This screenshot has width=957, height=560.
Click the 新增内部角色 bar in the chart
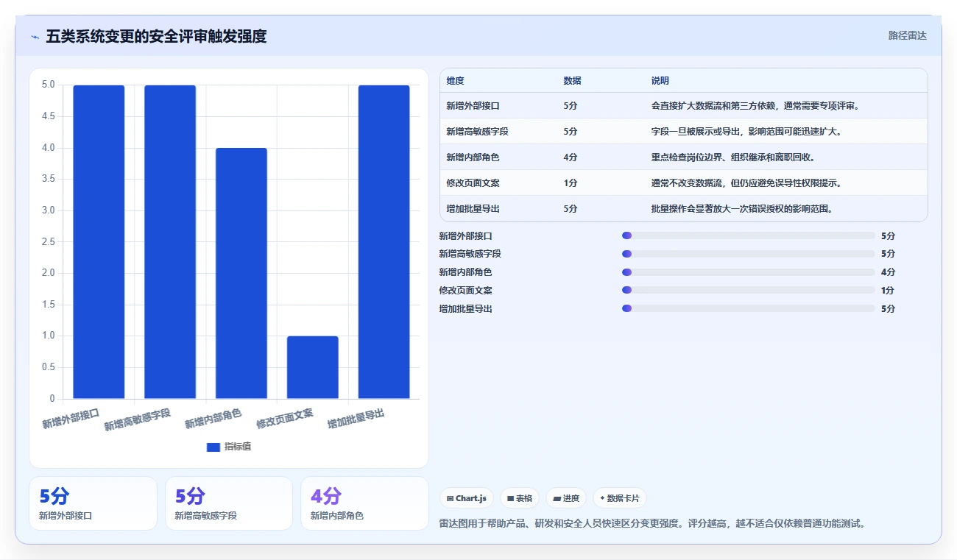[x=241, y=273]
